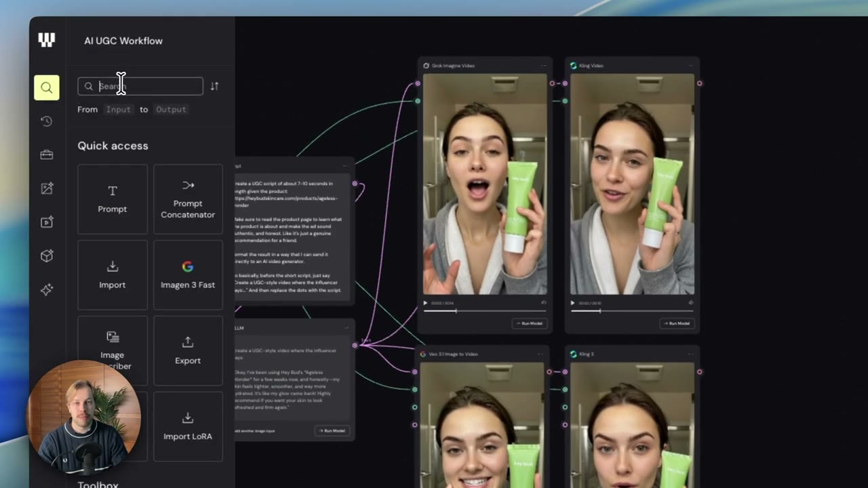Click the presenter webcam overlay

pos(83,417)
